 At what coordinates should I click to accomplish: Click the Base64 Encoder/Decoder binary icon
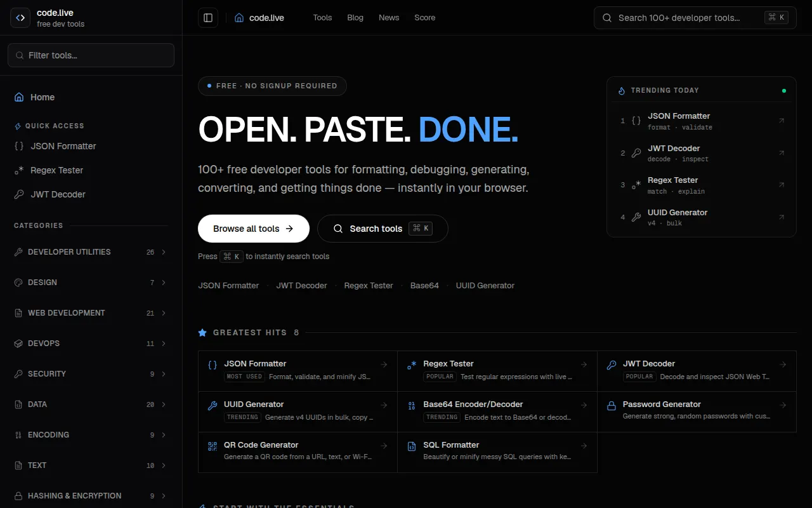click(x=412, y=406)
